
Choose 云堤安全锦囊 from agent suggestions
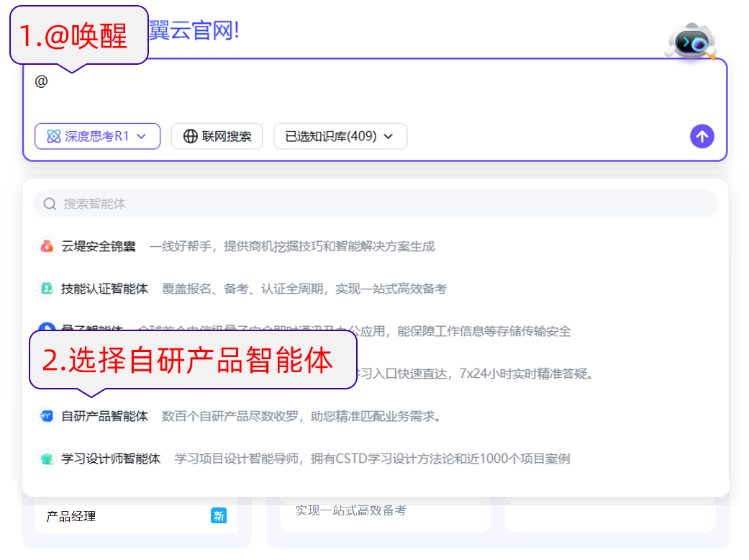click(101, 245)
